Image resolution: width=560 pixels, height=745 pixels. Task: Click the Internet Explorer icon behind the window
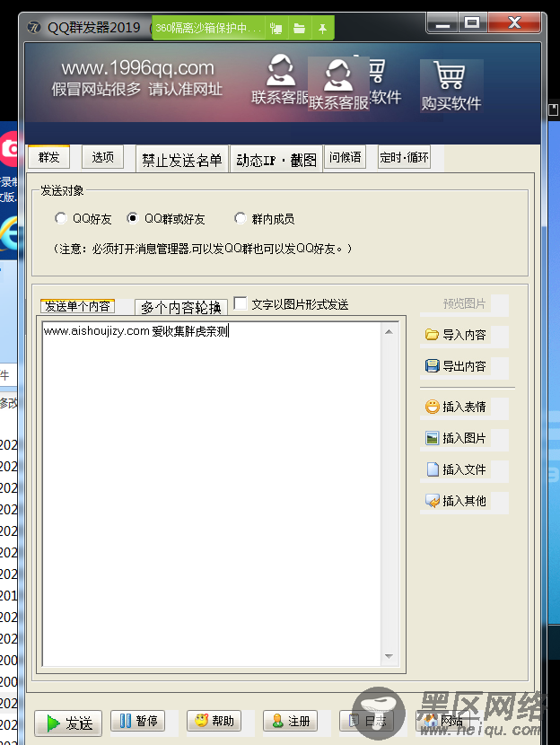[x=10, y=234]
